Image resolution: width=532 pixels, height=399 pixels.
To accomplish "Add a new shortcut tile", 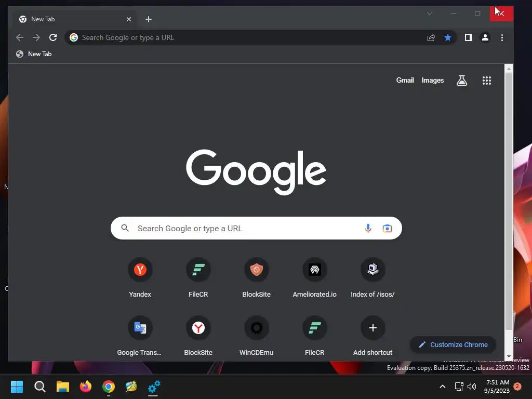I will point(373,336).
